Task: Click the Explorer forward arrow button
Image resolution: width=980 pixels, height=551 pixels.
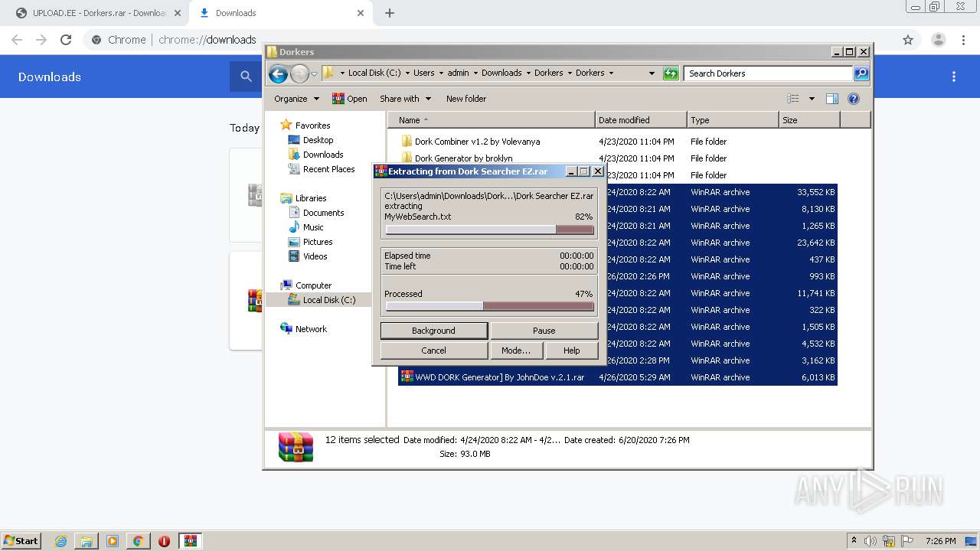Action: 299,73
